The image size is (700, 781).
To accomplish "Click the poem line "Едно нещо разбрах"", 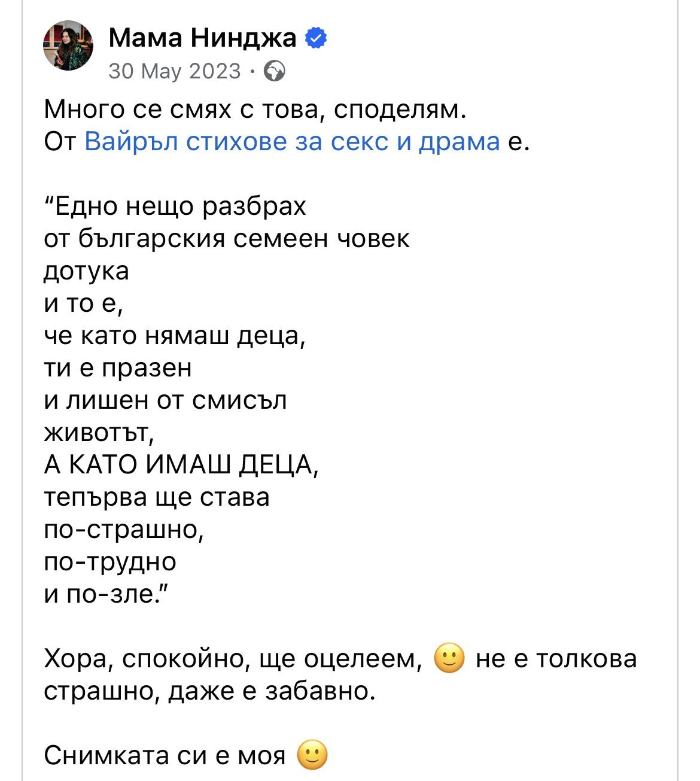I will pyautogui.click(x=176, y=206).
